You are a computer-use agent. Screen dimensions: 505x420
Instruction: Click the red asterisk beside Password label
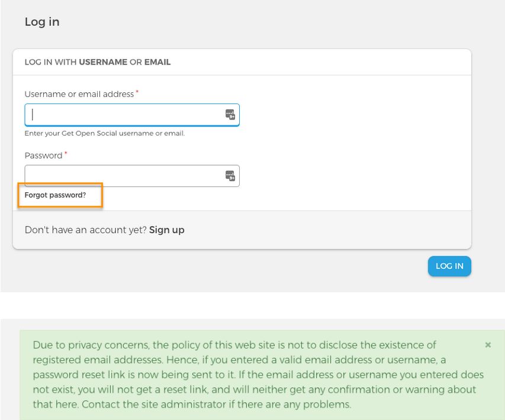coord(66,153)
